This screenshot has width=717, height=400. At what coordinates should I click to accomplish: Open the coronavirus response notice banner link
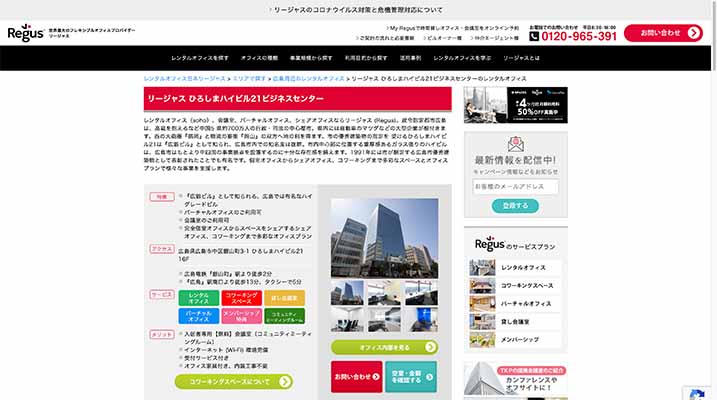pos(356,10)
